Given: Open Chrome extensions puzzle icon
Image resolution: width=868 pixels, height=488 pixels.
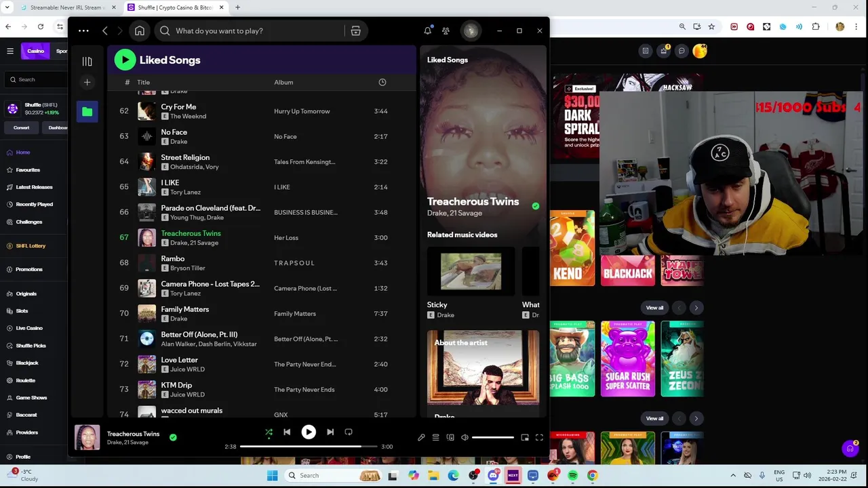Looking at the screenshot, I should click(x=816, y=26).
